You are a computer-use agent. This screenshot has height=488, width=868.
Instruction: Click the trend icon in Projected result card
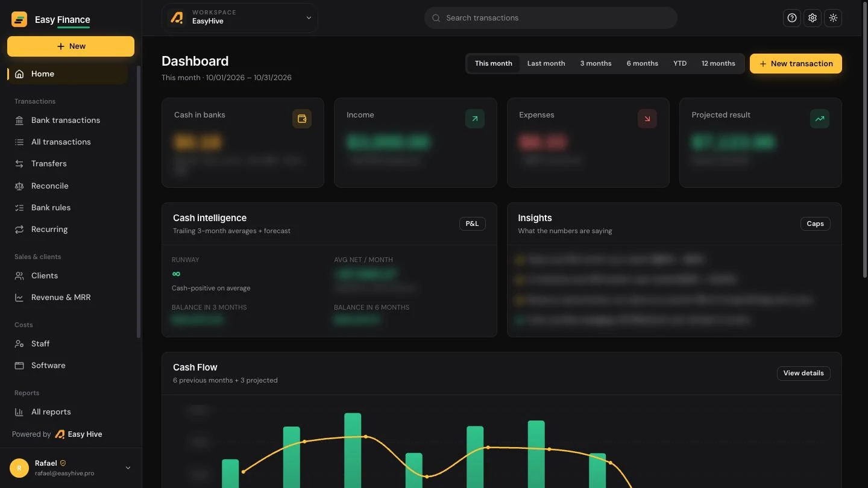click(819, 119)
